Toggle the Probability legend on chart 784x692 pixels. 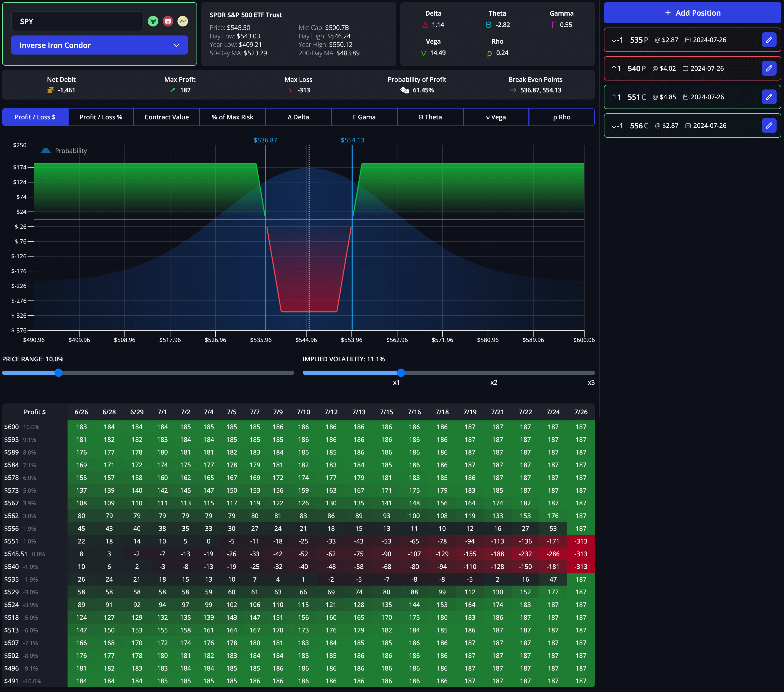point(64,151)
